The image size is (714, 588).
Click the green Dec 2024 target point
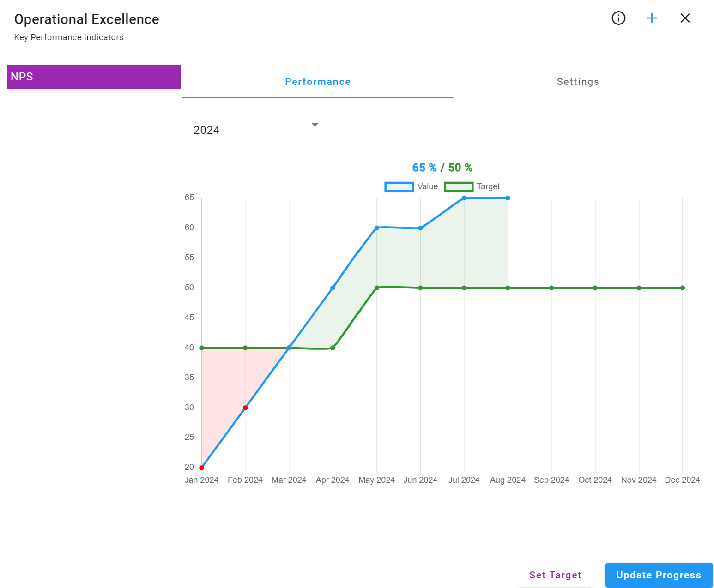coord(683,288)
